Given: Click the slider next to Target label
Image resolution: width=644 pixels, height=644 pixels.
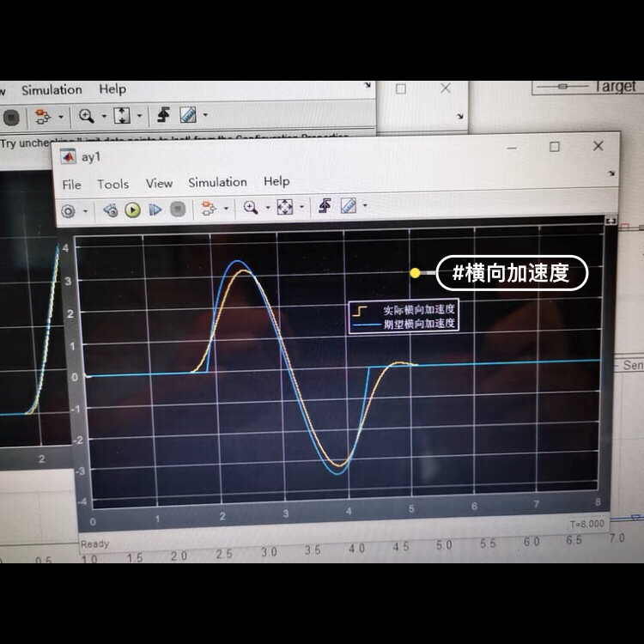Looking at the screenshot, I should [x=562, y=86].
